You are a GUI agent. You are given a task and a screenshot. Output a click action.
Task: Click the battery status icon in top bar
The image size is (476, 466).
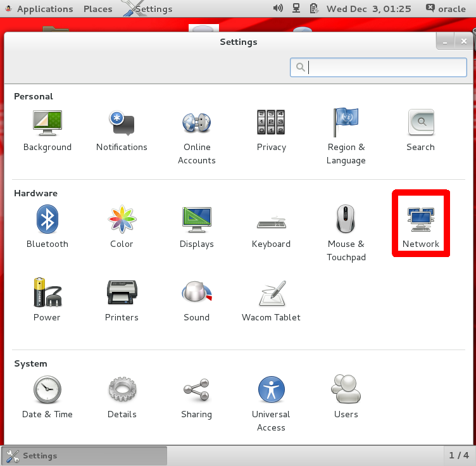point(313,8)
